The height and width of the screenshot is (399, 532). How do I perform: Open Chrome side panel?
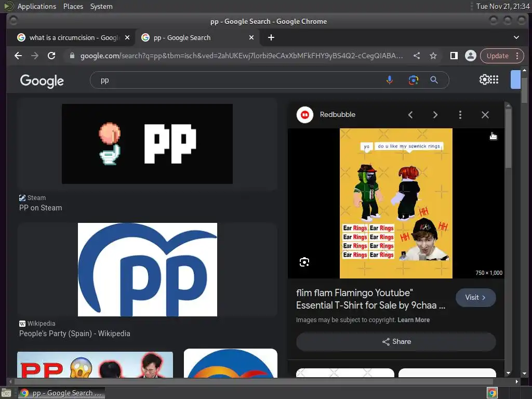[454, 56]
